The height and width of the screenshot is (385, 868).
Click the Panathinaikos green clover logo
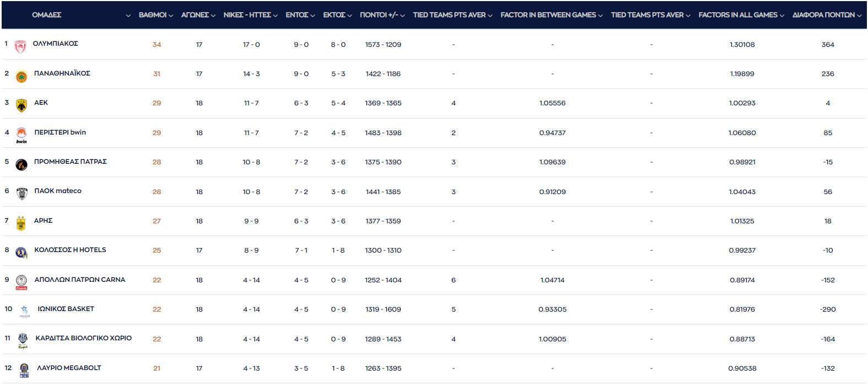click(21, 77)
